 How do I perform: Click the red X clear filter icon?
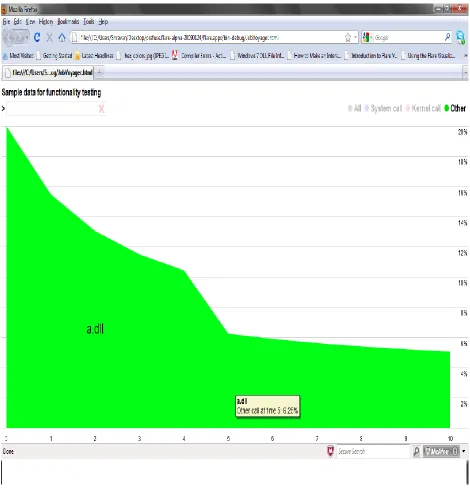point(101,109)
